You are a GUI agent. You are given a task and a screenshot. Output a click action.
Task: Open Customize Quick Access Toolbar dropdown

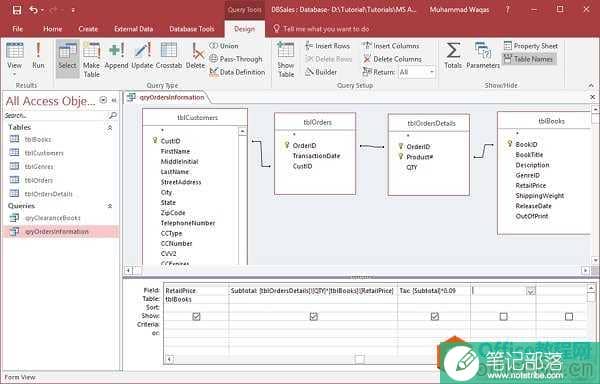(x=73, y=10)
